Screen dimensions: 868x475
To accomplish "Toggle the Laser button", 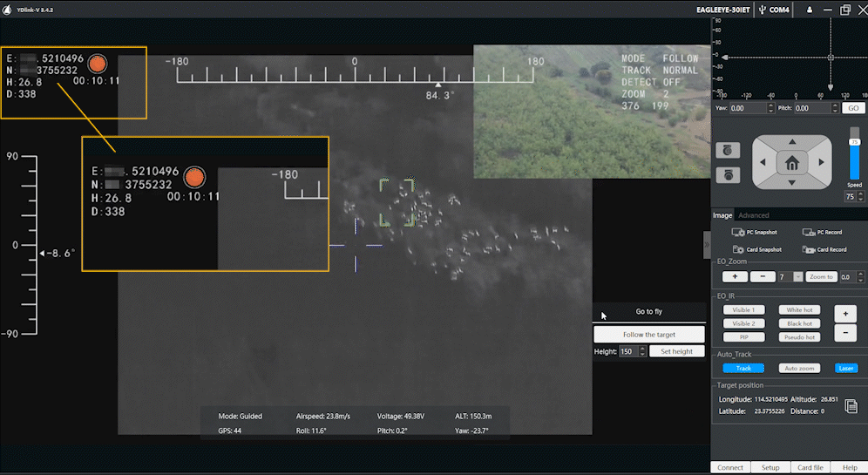I will [845, 368].
